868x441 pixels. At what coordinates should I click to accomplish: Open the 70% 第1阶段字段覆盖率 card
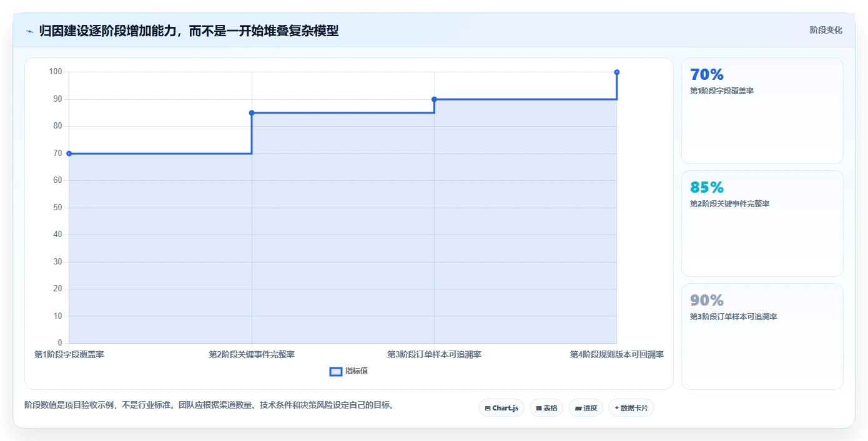coord(762,110)
